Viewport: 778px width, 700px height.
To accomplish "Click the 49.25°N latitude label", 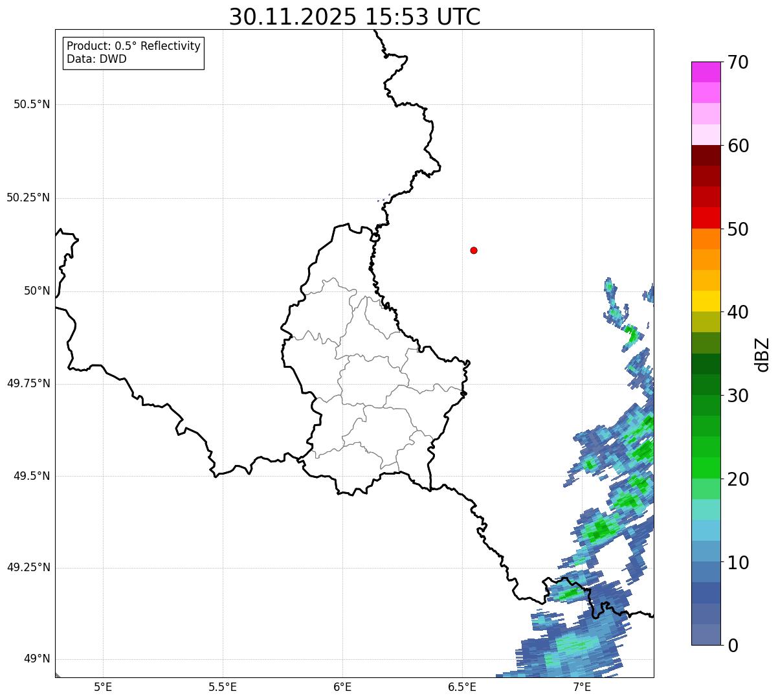I will coord(28,567).
